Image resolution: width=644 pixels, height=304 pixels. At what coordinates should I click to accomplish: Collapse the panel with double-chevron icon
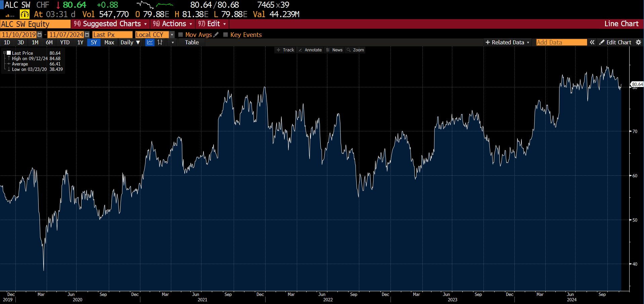592,42
